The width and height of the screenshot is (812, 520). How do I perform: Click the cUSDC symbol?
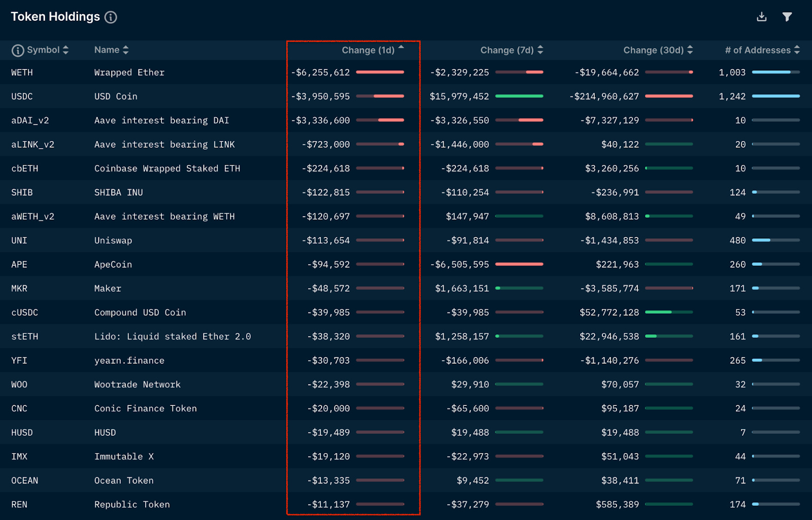(x=24, y=313)
